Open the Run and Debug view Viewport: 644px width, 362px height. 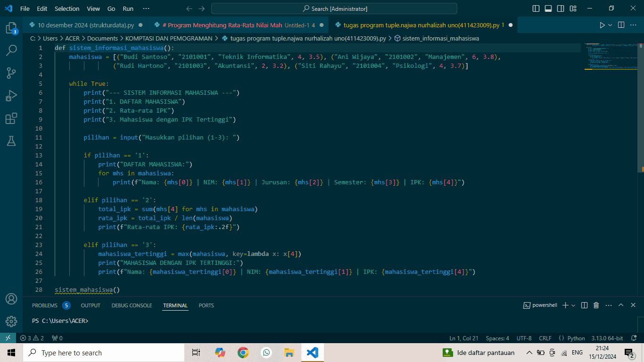click(x=11, y=95)
